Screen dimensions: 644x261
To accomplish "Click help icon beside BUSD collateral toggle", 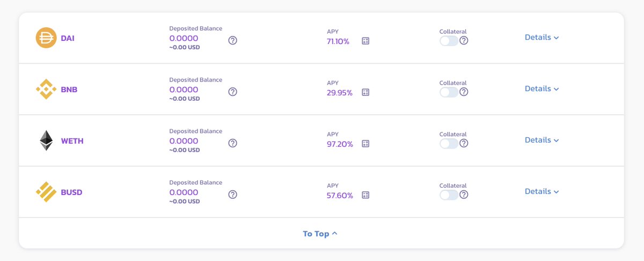I will point(464,195).
